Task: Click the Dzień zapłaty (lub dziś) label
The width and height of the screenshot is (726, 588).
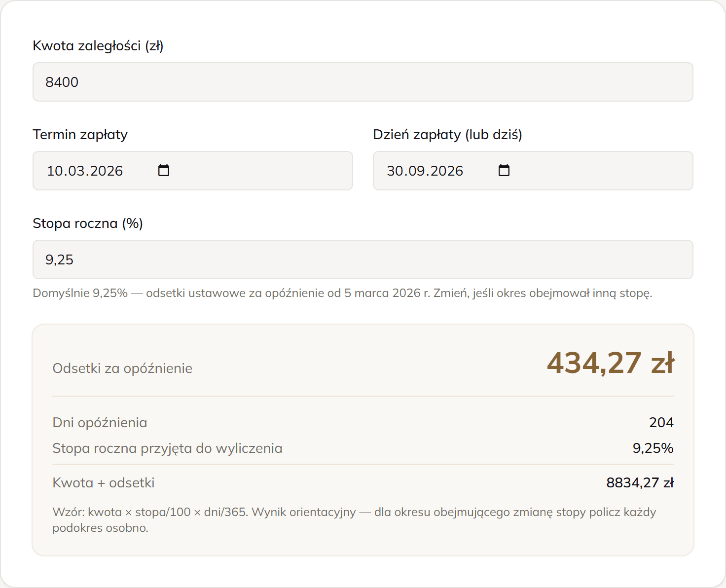Action: pos(447,135)
